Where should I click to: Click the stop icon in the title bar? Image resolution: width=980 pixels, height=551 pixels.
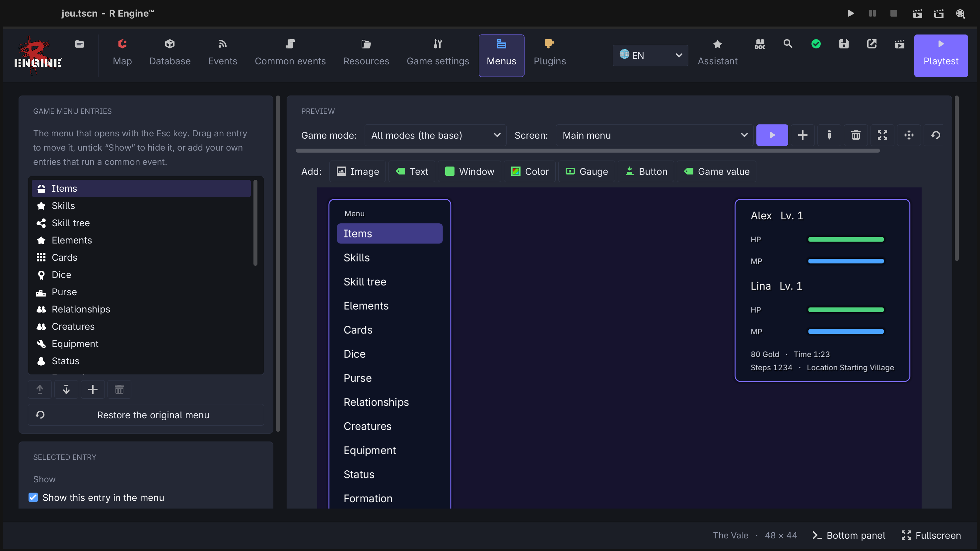pyautogui.click(x=894, y=13)
